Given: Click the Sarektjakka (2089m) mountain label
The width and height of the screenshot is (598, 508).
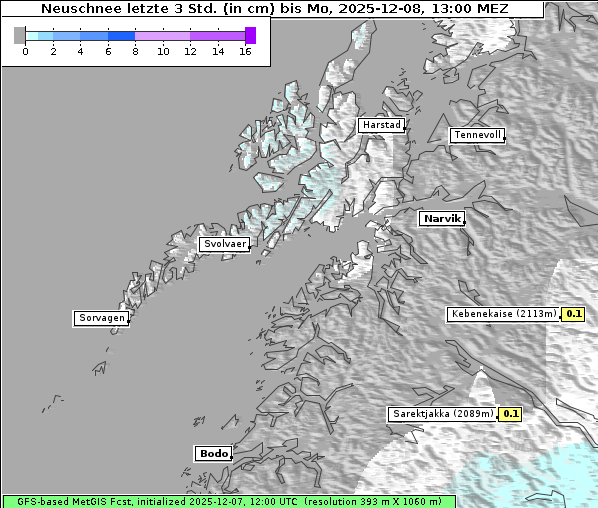Looking at the screenshot, I should [x=443, y=414].
